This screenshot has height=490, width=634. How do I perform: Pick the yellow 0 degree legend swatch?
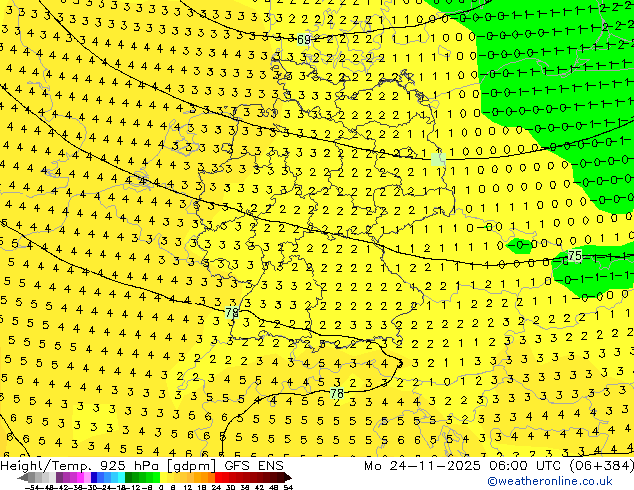[x=163, y=477]
